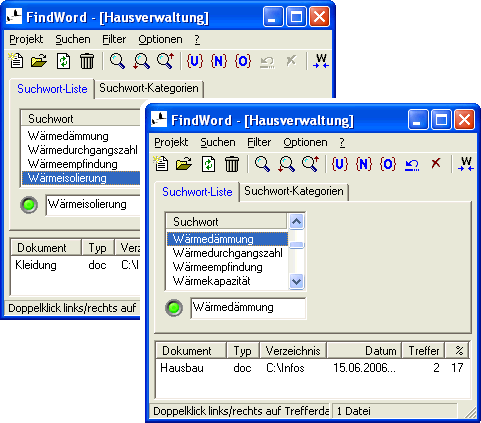Click red X delete icon in front window
Viewport: 481px width, 423px height.
pyautogui.click(x=436, y=163)
